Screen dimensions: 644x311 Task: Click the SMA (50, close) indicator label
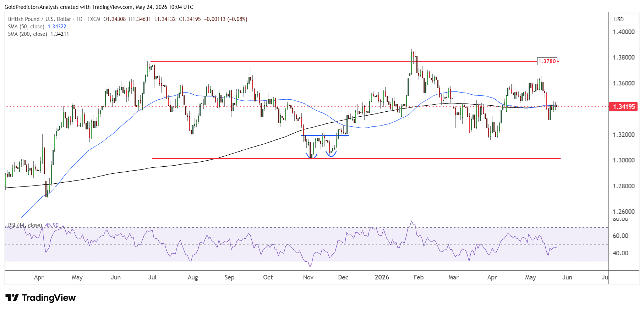pyautogui.click(x=26, y=27)
